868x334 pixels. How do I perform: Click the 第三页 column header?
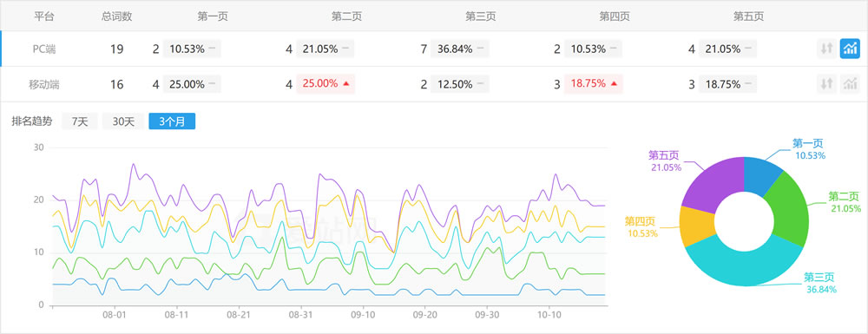pos(481,16)
